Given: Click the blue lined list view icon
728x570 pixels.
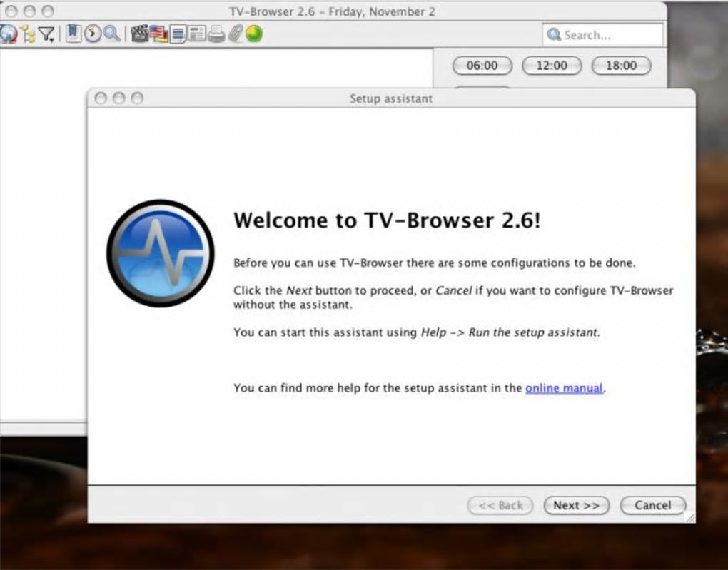Looking at the screenshot, I should (x=178, y=34).
